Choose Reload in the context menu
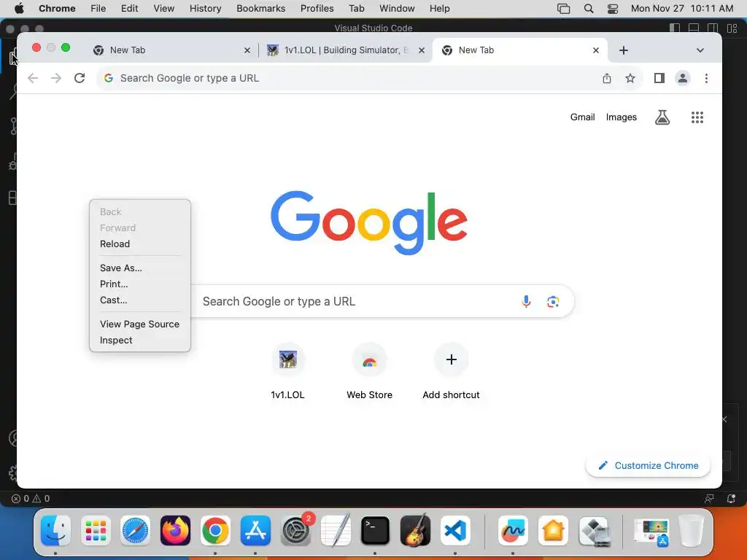Screen dimensions: 747x560 tap(140, 244)
